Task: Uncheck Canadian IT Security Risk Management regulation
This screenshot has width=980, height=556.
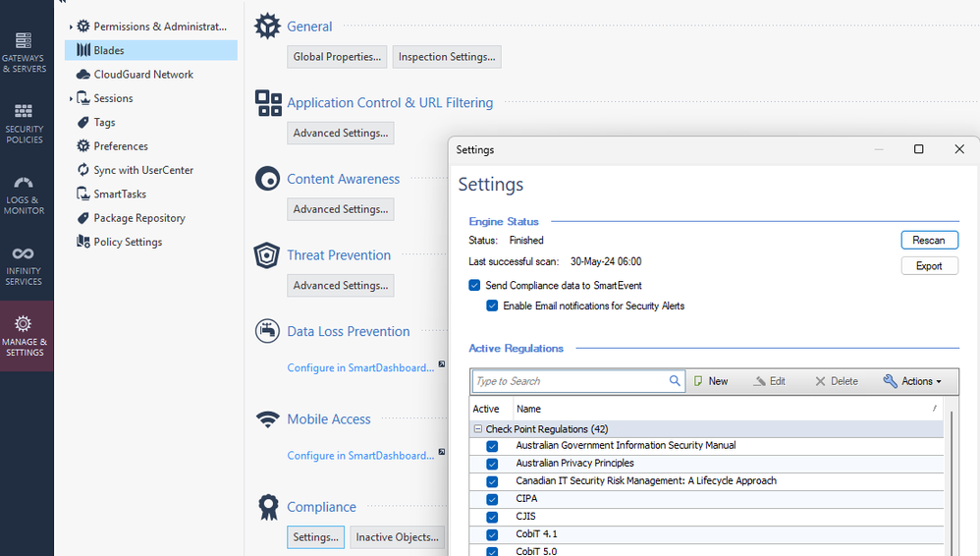Action: 492,481
